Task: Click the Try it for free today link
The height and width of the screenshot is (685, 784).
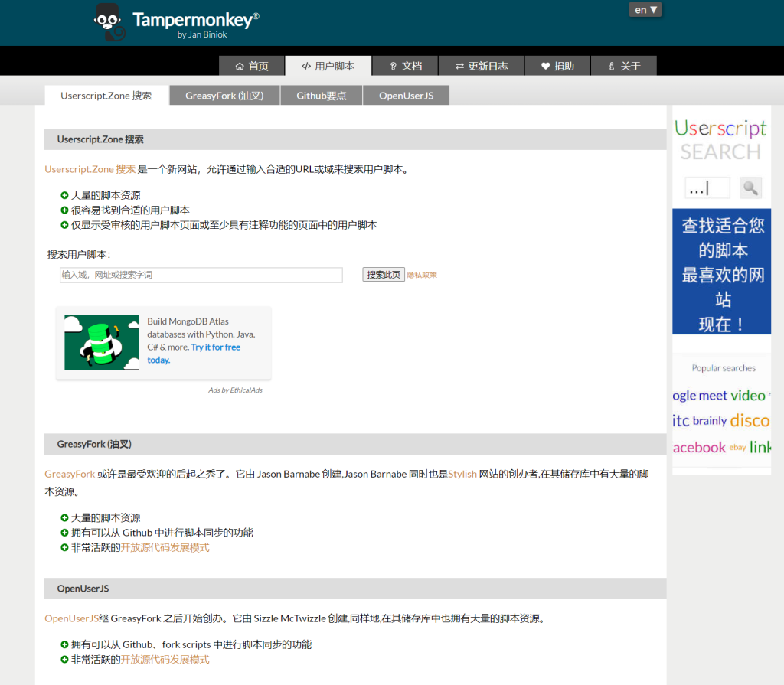Action: [x=215, y=347]
